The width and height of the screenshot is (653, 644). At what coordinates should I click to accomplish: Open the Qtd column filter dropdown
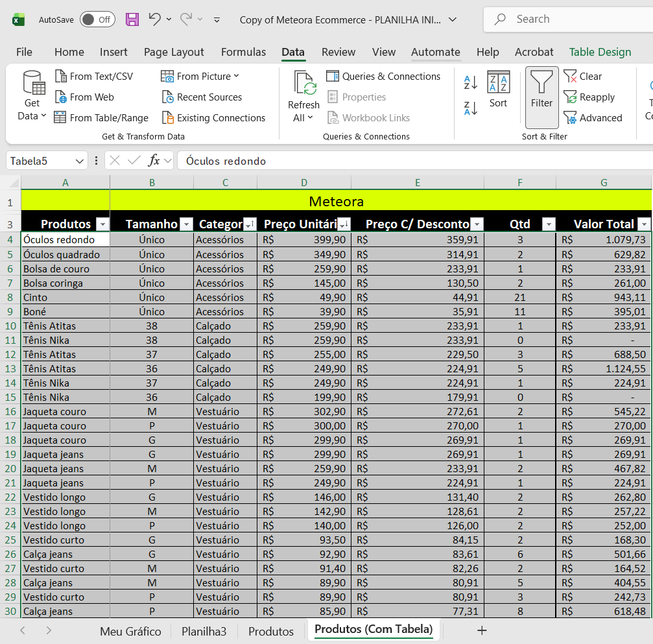coord(549,224)
